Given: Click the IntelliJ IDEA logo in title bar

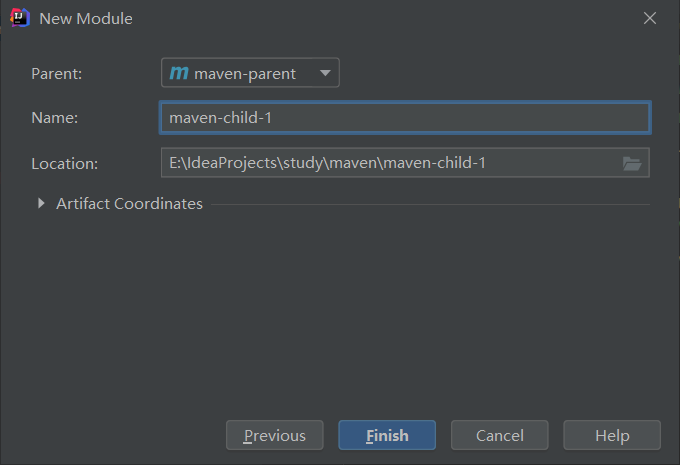Looking at the screenshot, I should pyautogui.click(x=20, y=18).
